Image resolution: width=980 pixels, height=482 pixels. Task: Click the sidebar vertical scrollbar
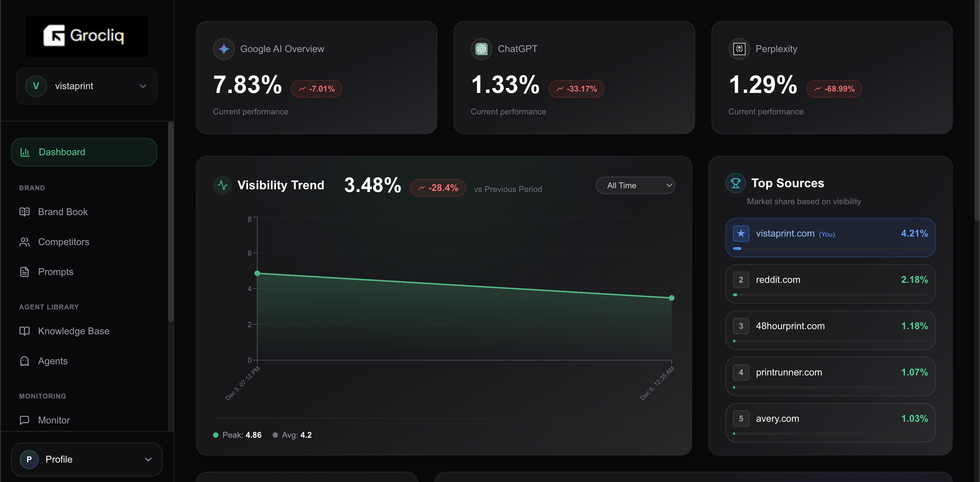[171, 221]
